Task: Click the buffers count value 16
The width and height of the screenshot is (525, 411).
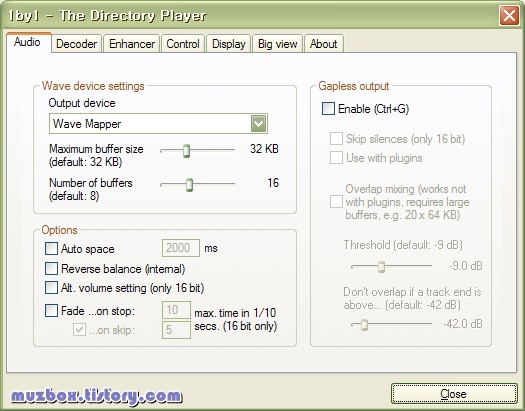Action: pos(273,183)
